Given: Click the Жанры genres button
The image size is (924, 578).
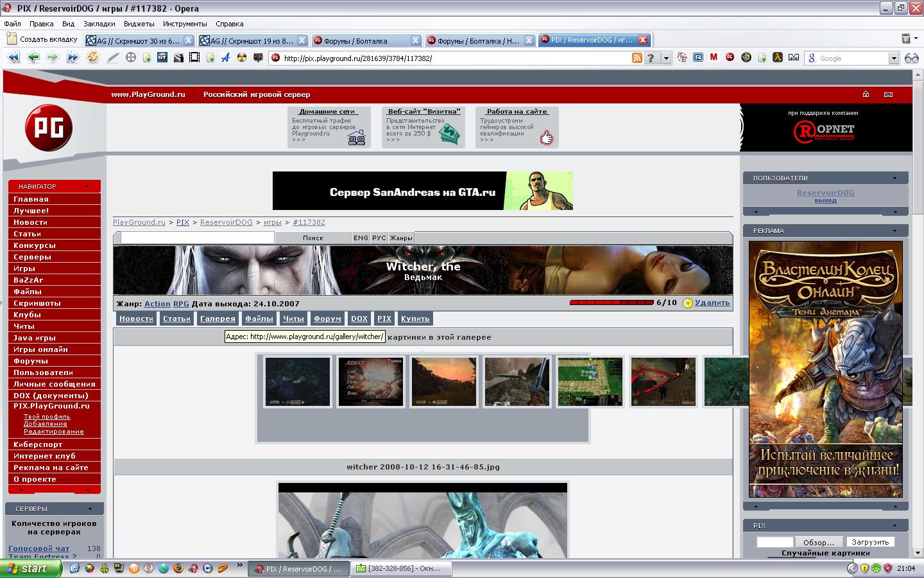Looking at the screenshot, I should (x=401, y=238).
